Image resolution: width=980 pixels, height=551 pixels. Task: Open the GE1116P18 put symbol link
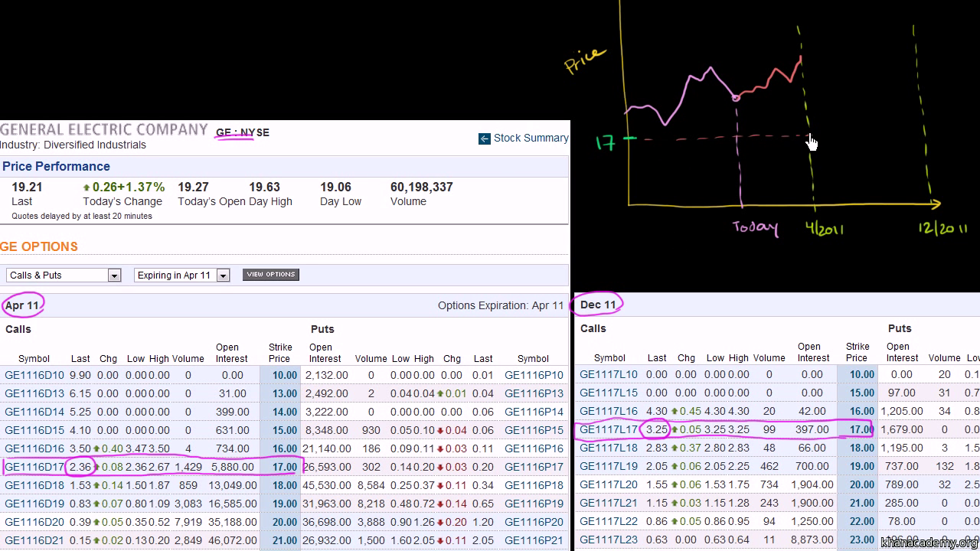point(534,485)
